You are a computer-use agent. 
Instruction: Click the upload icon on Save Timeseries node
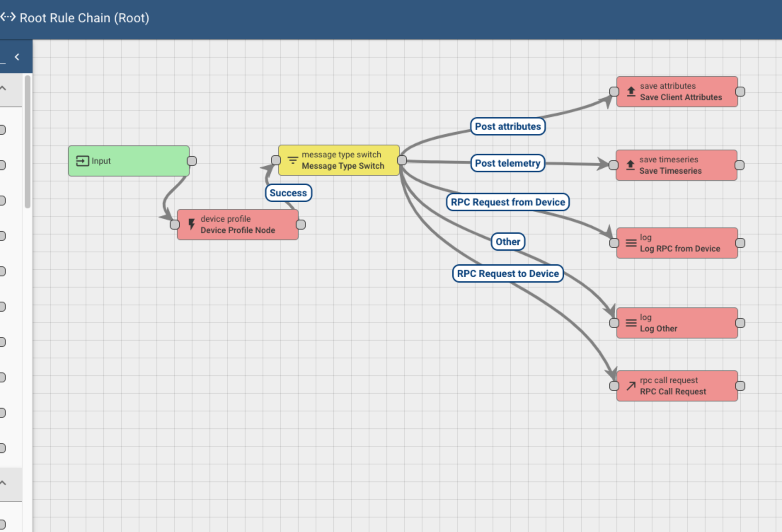pyautogui.click(x=630, y=165)
